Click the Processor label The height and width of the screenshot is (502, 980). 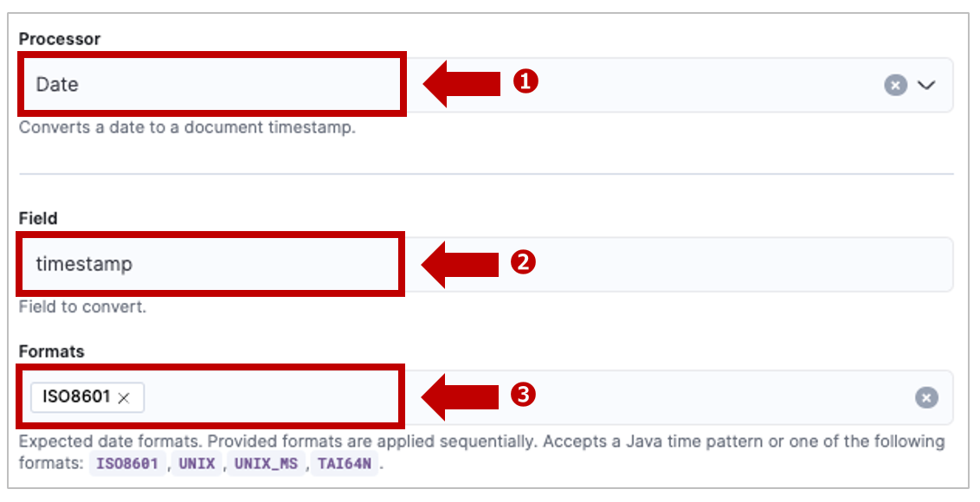click(x=60, y=39)
